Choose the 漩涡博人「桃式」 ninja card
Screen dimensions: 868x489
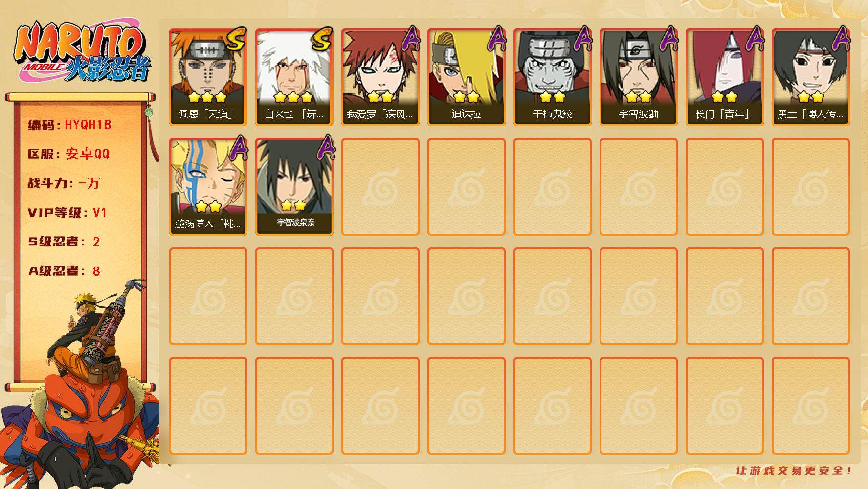click(x=208, y=187)
